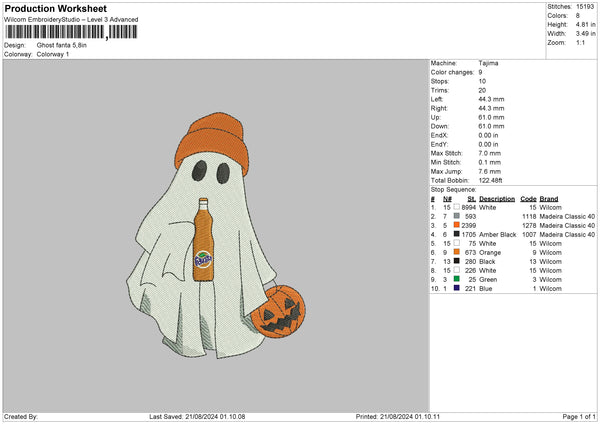Click the Code column header
This screenshot has width=600, height=424.
pos(529,198)
